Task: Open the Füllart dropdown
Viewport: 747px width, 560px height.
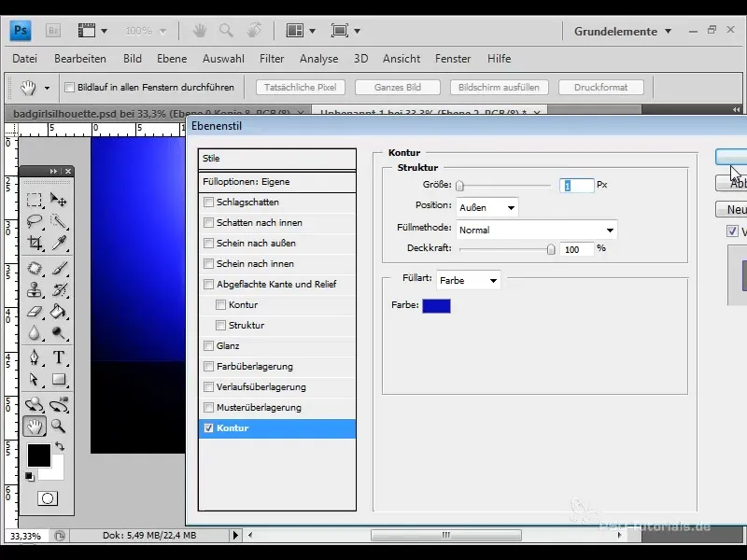Action: (469, 281)
